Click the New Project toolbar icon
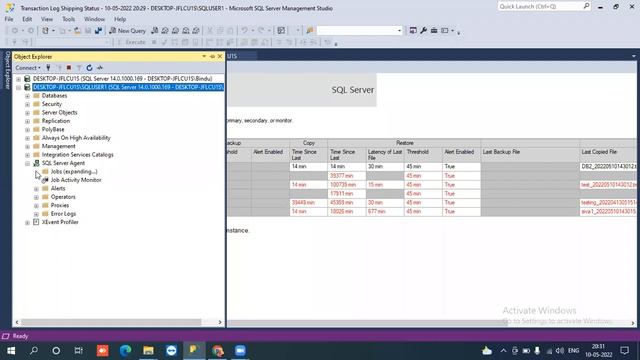 [45, 31]
